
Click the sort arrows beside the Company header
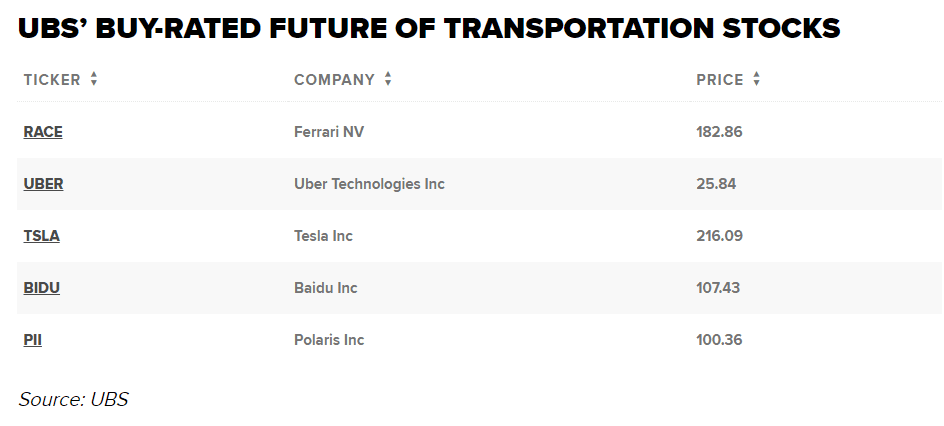click(388, 80)
